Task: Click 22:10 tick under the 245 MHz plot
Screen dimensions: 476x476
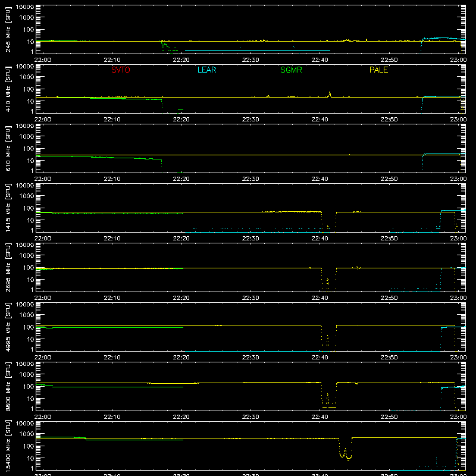Action: click(112, 60)
